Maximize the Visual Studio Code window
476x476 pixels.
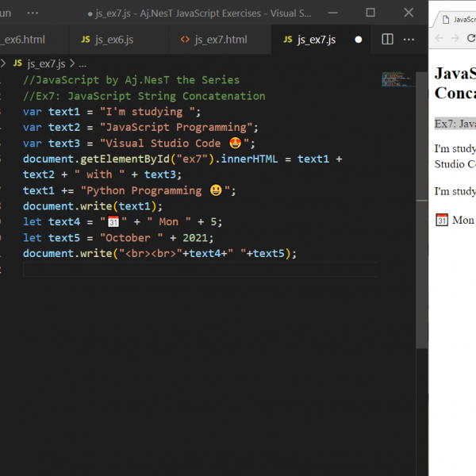(370, 13)
